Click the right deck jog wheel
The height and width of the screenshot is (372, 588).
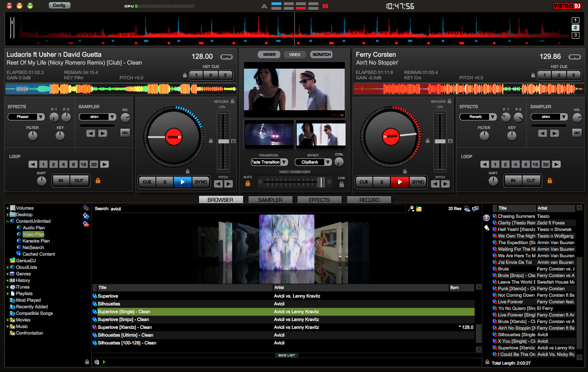coord(391,137)
